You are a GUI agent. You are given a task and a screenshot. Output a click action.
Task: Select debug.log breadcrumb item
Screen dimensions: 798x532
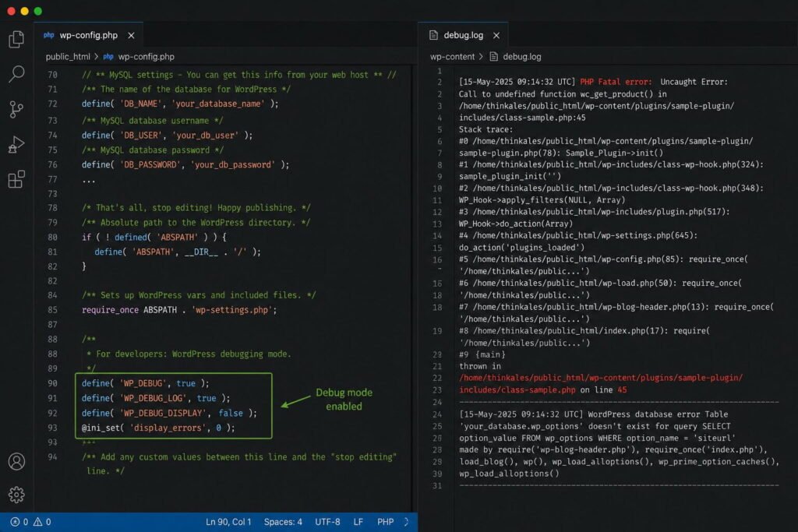tap(522, 56)
